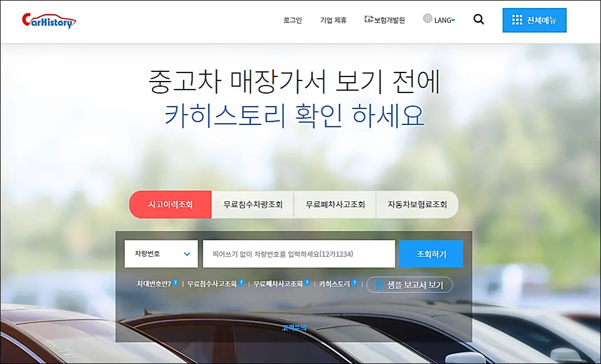
Task: Open search with the magnifier icon
Action: coord(478,19)
